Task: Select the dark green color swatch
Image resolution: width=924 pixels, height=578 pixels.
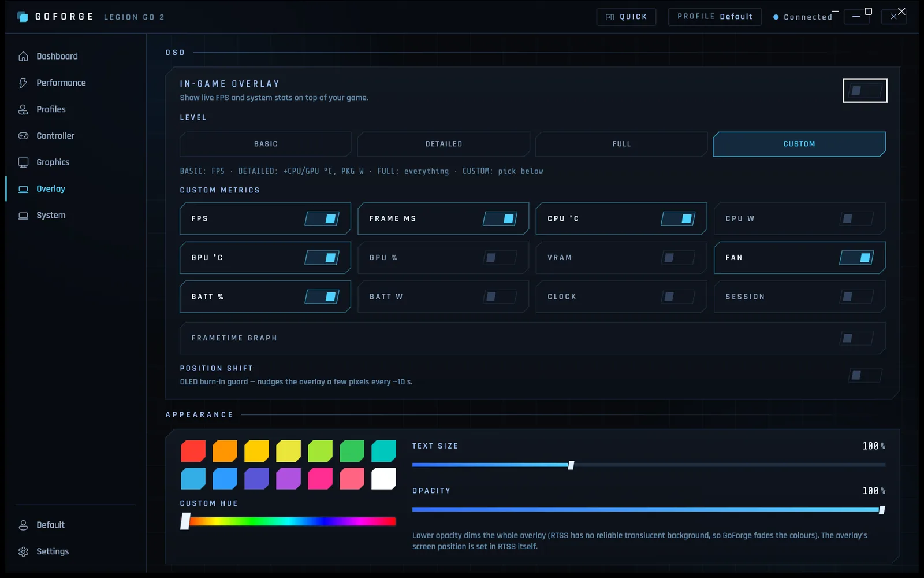Action: click(x=352, y=451)
